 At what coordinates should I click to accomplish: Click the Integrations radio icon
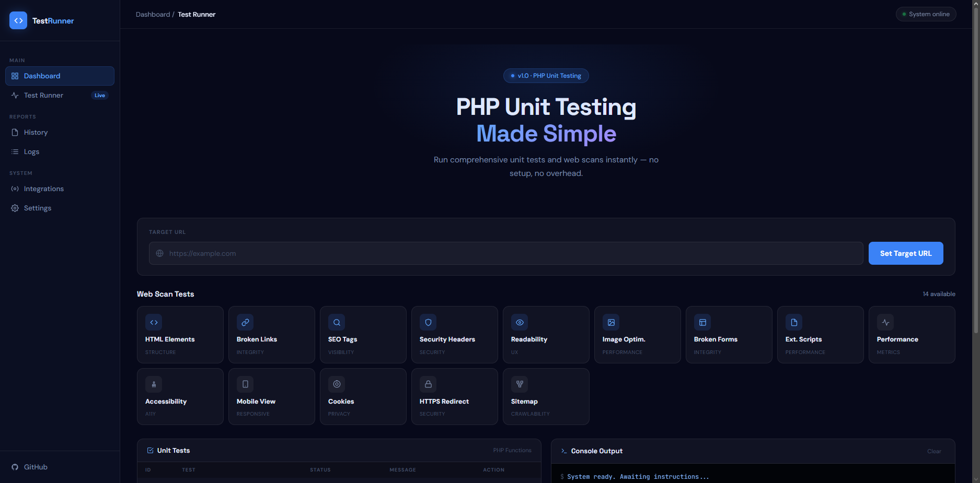[15, 189]
